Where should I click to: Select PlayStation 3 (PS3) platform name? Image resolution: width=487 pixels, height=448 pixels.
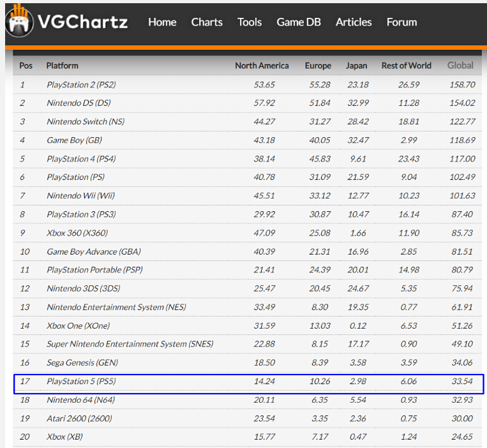(81, 214)
